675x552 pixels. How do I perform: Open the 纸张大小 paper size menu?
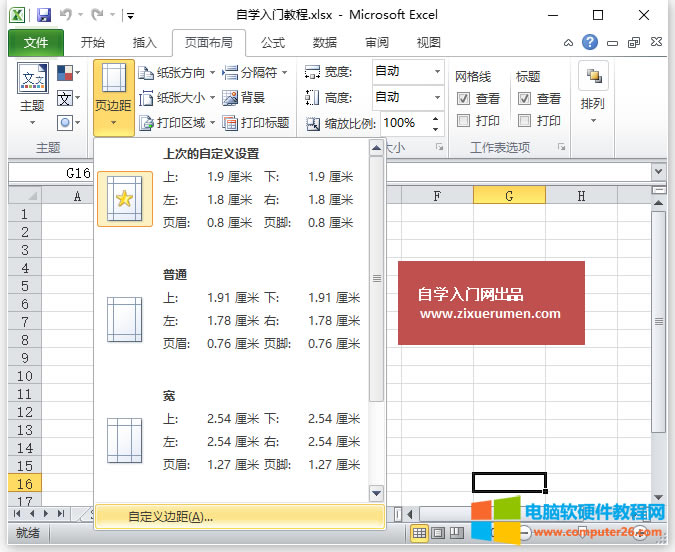[173, 97]
